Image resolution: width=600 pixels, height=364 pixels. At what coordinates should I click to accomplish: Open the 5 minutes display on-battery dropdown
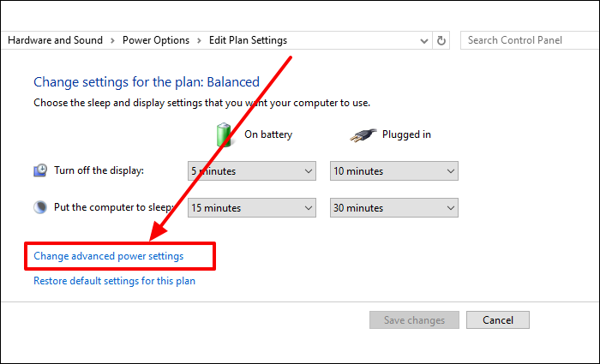pos(251,171)
